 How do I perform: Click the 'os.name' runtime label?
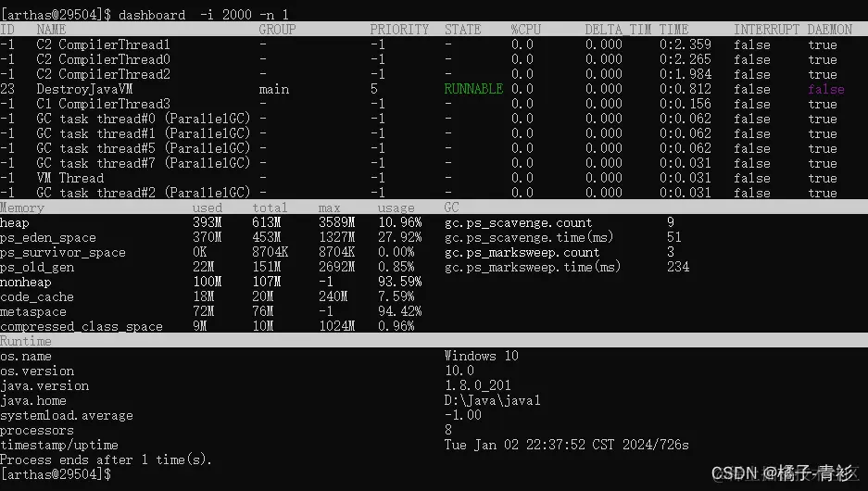26,356
